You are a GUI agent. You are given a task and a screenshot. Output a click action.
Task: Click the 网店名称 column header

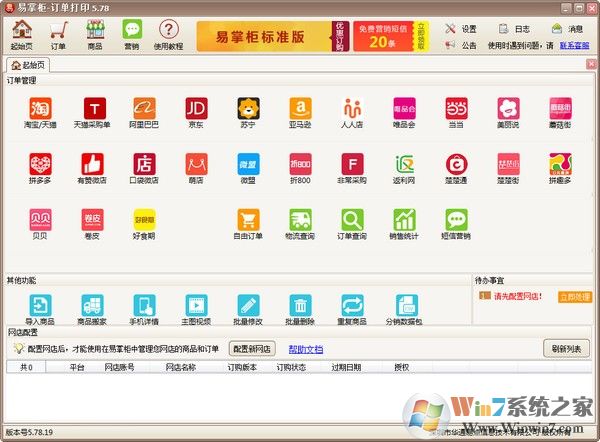181,367
